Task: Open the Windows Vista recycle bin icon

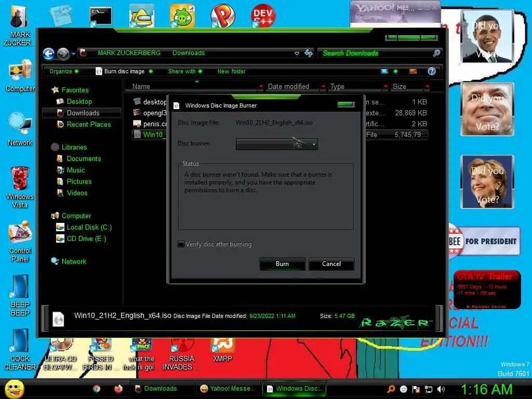Action: [x=20, y=187]
